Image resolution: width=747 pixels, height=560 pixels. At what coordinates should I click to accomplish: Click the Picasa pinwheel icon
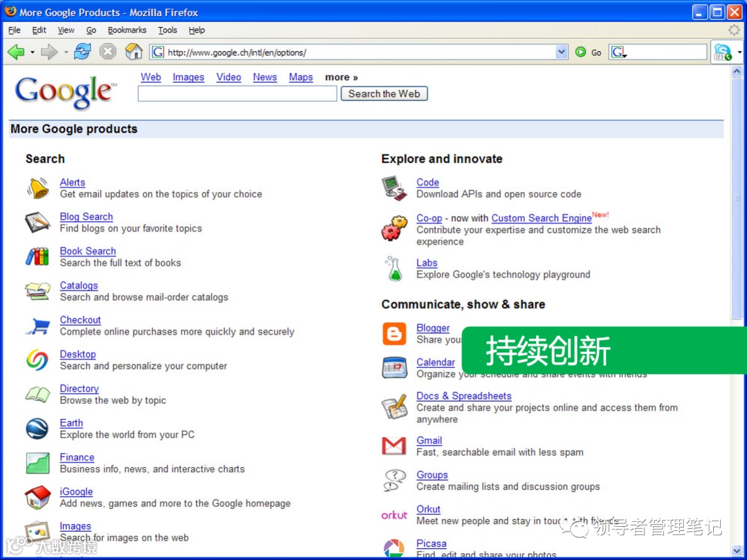pyautogui.click(x=394, y=548)
